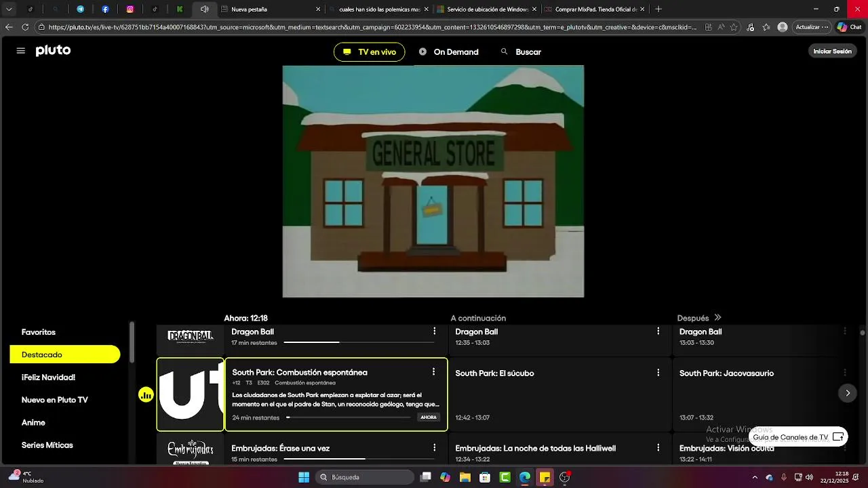The image size is (868, 488).
Task: Select South Park: El súcubo program
Action: [x=559, y=394]
